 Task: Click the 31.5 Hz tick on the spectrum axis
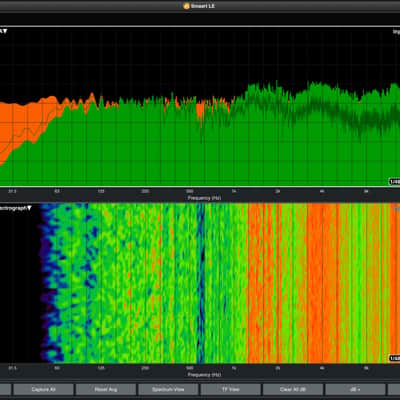(x=12, y=191)
